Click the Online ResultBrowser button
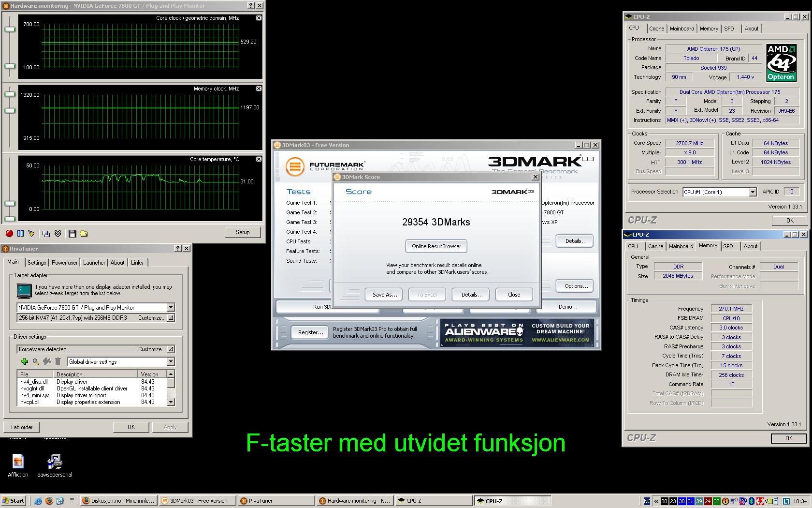812x508 pixels. (x=436, y=246)
